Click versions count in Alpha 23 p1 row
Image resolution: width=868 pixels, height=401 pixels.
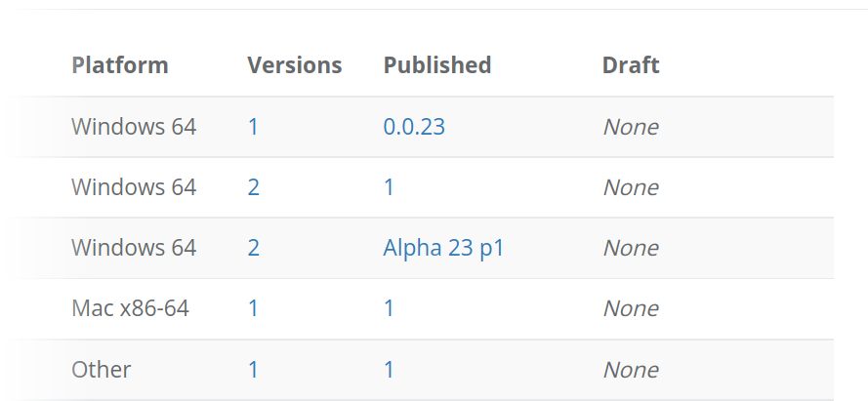pyautogui.click(x=253, y=248)
